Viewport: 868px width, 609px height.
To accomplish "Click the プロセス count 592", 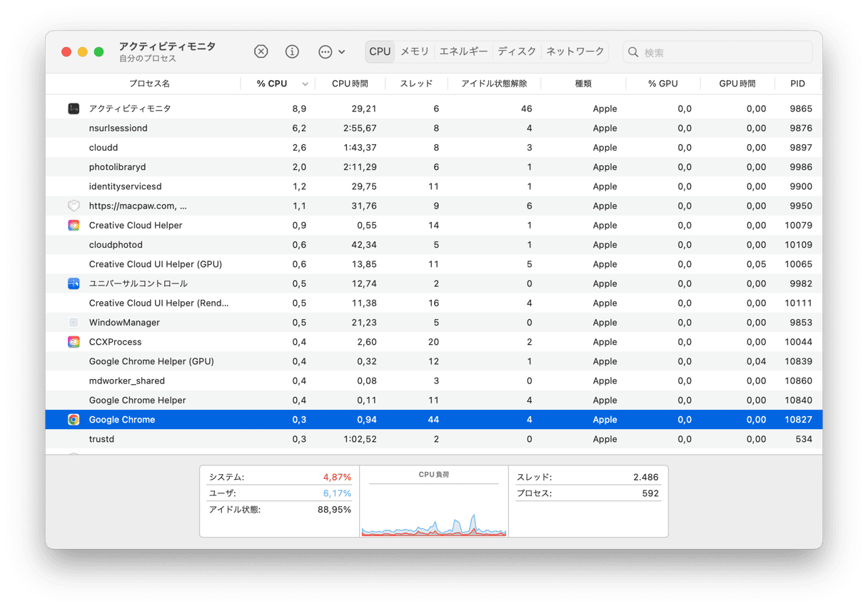I will (650, 493).
